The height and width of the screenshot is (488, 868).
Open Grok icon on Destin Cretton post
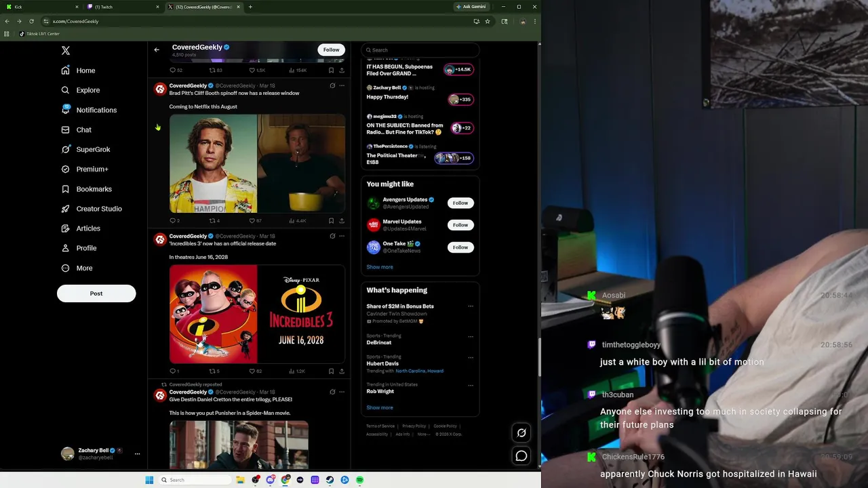tap(332, 392)
